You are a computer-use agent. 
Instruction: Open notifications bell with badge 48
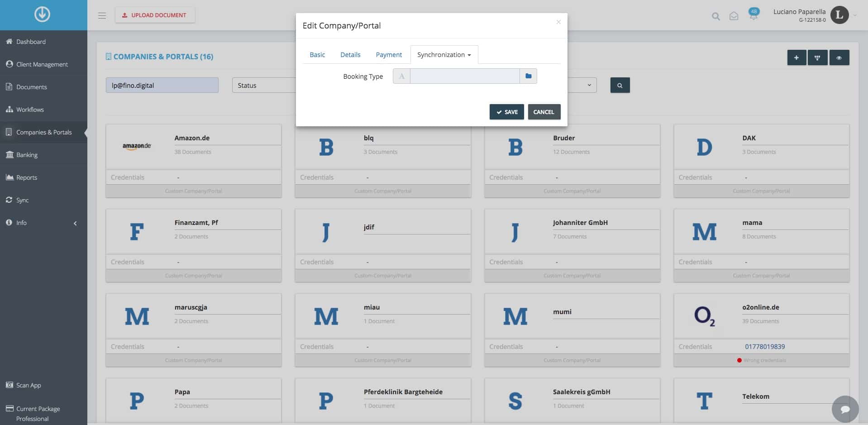(x=754, y=14)
